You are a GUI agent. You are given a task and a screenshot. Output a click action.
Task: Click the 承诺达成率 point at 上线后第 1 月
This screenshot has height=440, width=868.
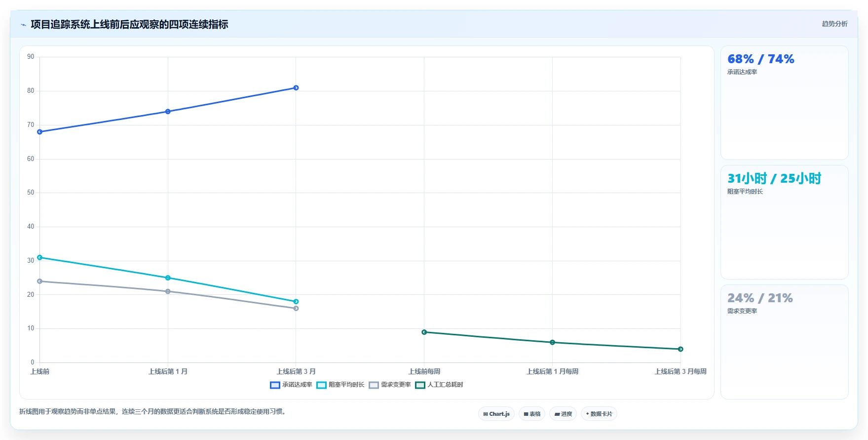pos(168,112)
